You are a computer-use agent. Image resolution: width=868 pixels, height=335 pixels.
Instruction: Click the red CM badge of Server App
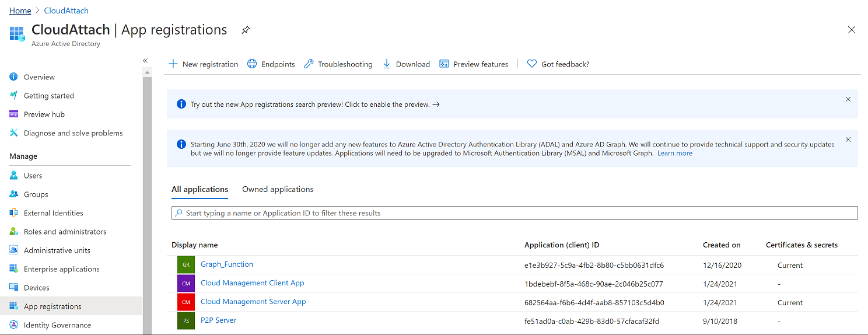(x=186, y=302)
